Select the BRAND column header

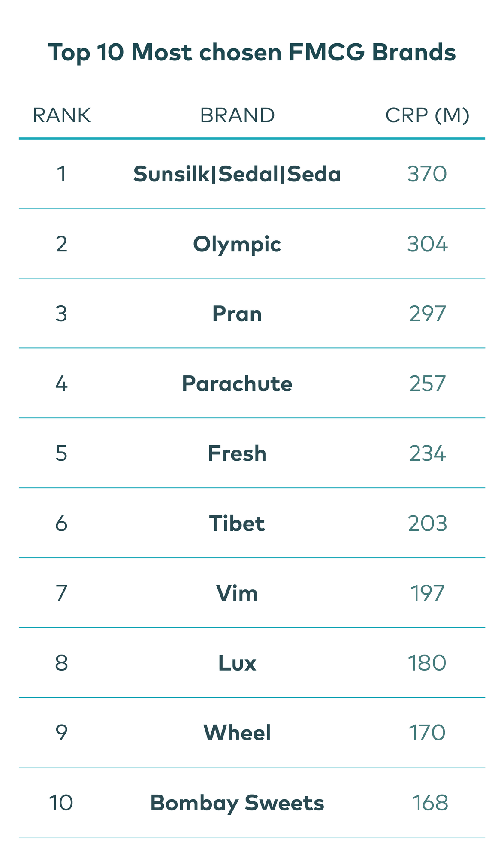point(237,115)
